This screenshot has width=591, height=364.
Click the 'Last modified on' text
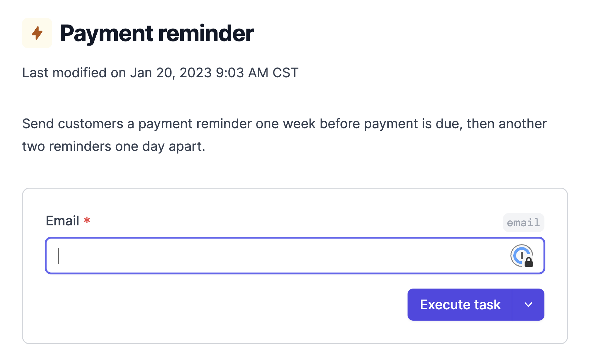pos(74,73)
